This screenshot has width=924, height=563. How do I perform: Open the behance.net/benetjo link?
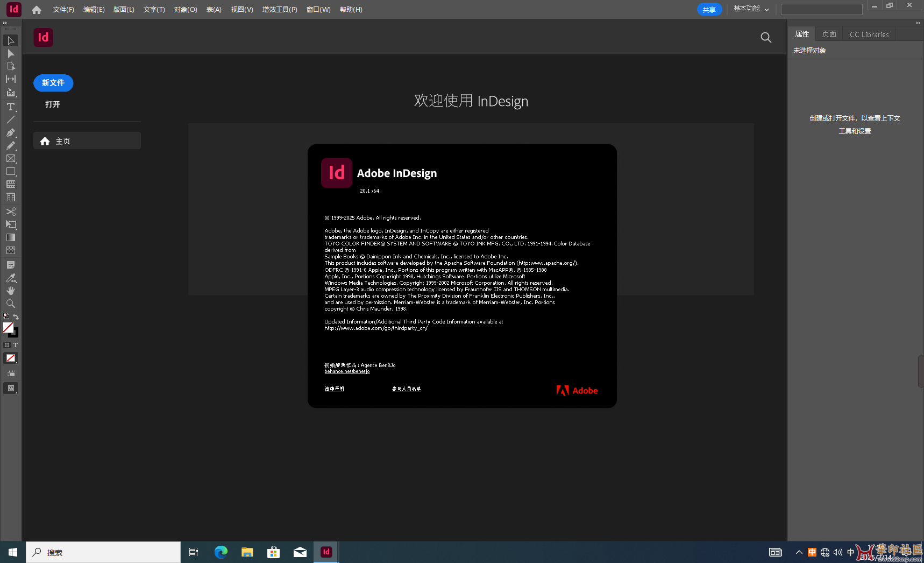[347, 371]
